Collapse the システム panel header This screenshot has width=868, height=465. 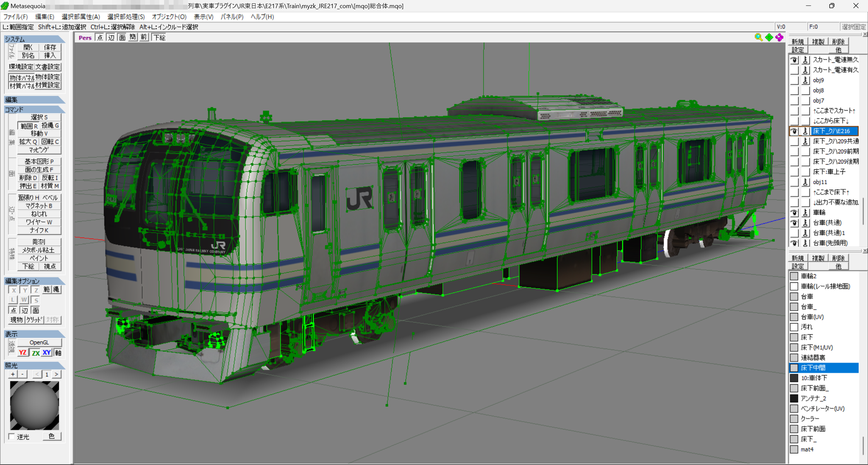[34, 39]
